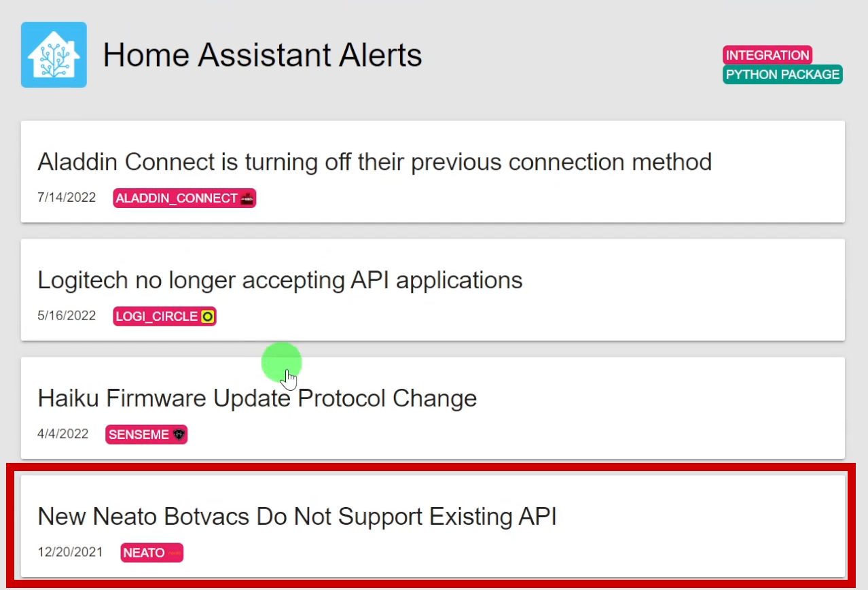Open the LOGI_CIRCLE integration tag

click(x=165, y=317)
